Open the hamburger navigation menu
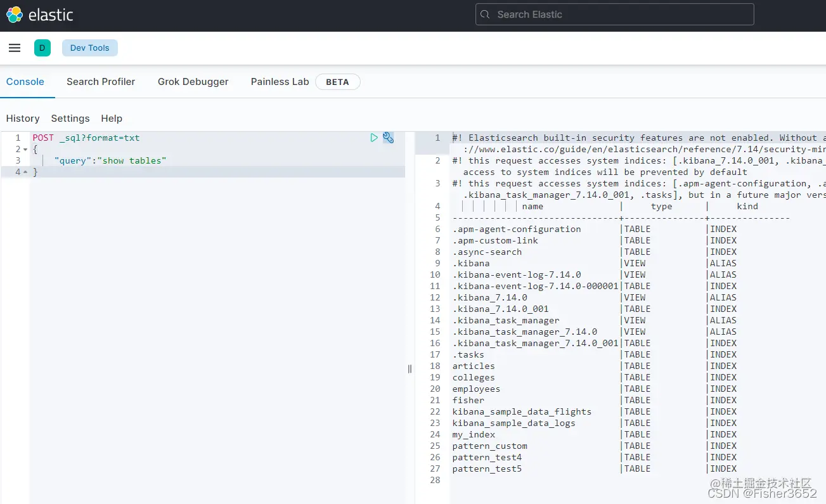The width and height of the screenshot is (826, 504). tap(15, 48)
